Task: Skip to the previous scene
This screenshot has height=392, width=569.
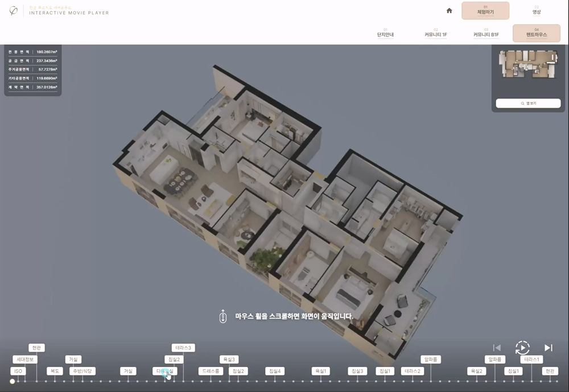Action: [x=497, y=348]
